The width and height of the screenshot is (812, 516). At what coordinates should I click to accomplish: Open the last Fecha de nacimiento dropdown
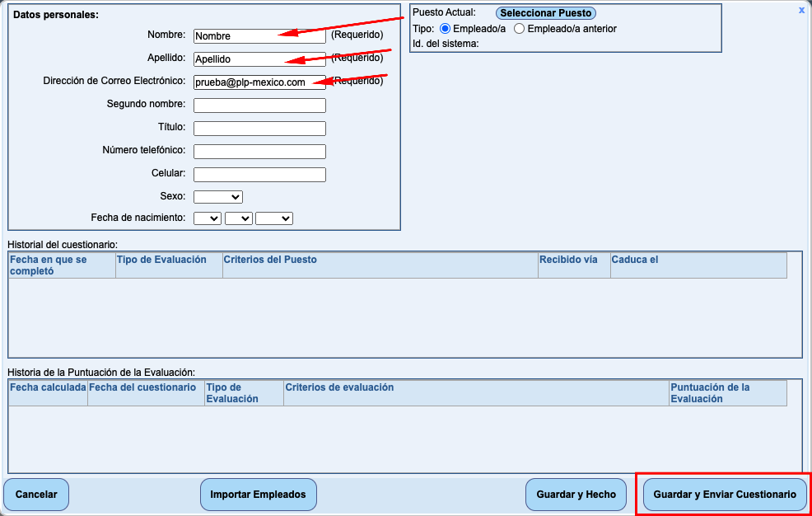pos(274,218)
